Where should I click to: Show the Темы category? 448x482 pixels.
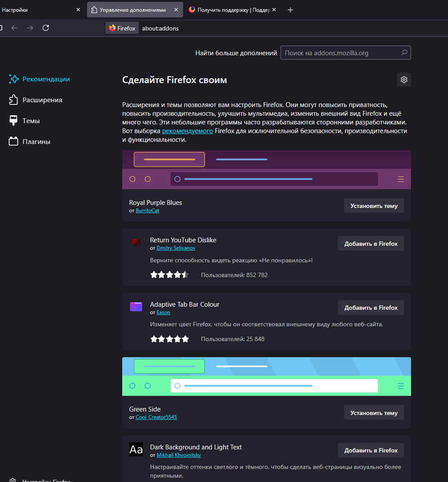click(24, 121)
